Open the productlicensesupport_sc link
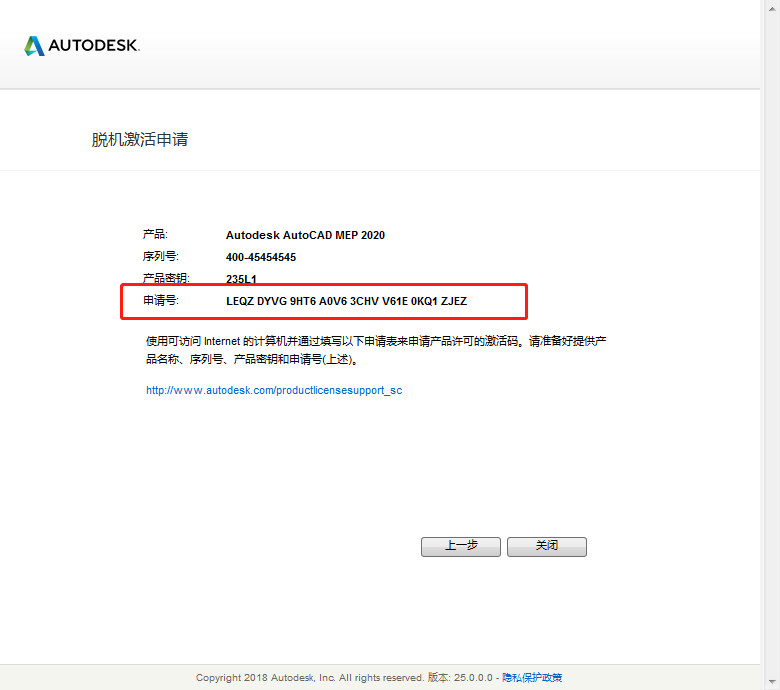 pyautogui.click(x=274, y=391)
